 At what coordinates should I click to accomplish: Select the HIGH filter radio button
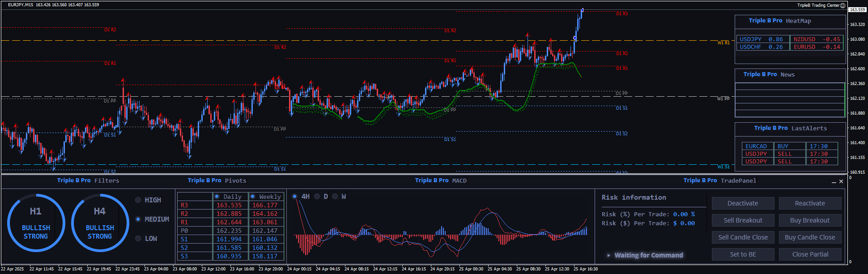point(138,200)
